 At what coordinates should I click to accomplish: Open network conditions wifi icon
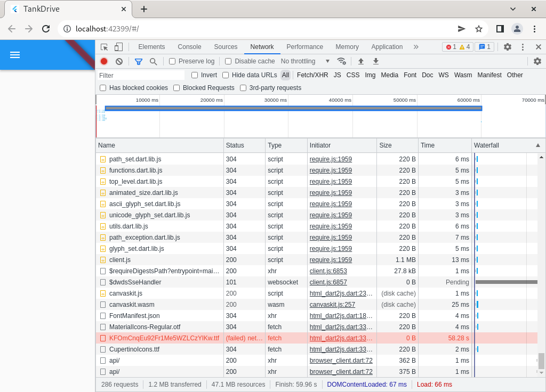click(x=342, y=61)
